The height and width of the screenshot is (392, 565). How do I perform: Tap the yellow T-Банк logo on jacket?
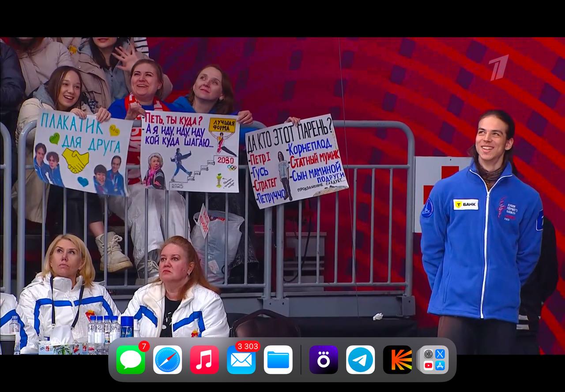click(466, 204)
